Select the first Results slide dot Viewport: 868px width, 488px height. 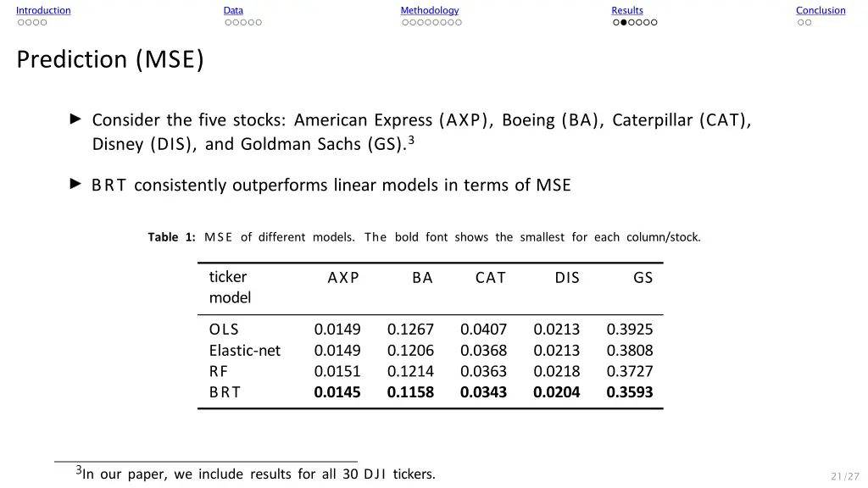click(616, 23)
